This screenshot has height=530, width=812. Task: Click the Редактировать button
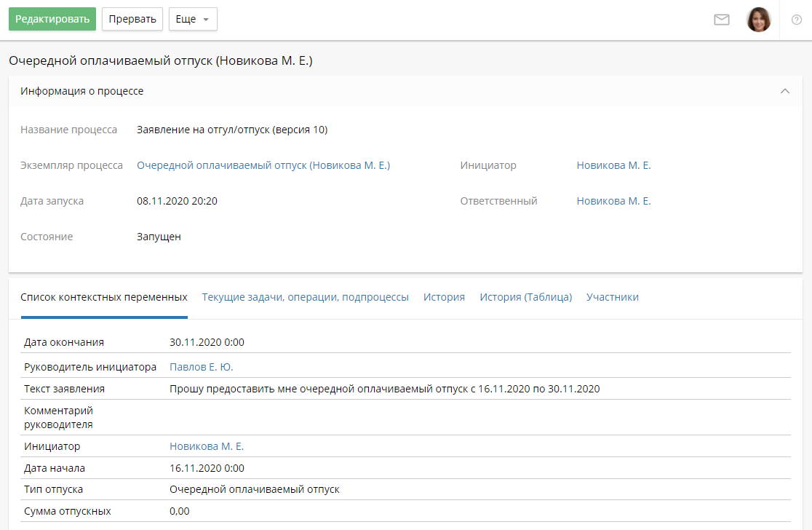(52, 19)
